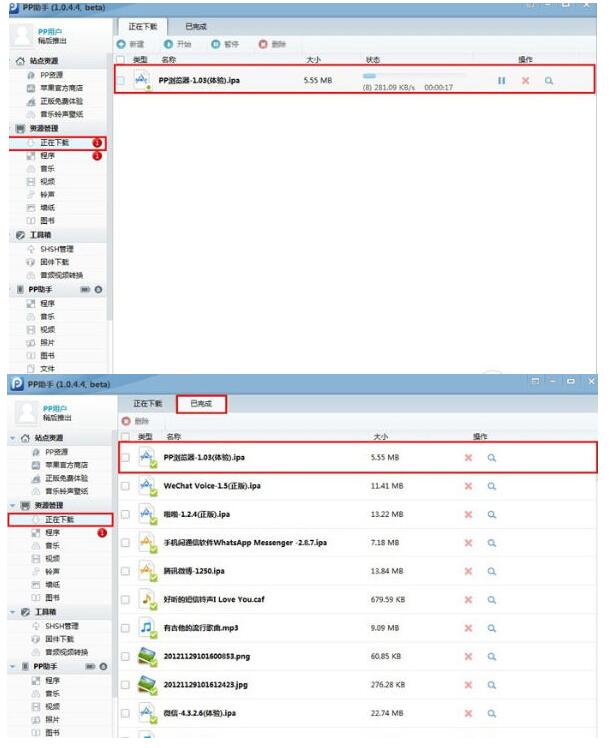Viewport: 612px width, 748px height.
Task: Open 照片 under PP助手 in bottom window
Action: click(52, 719)
